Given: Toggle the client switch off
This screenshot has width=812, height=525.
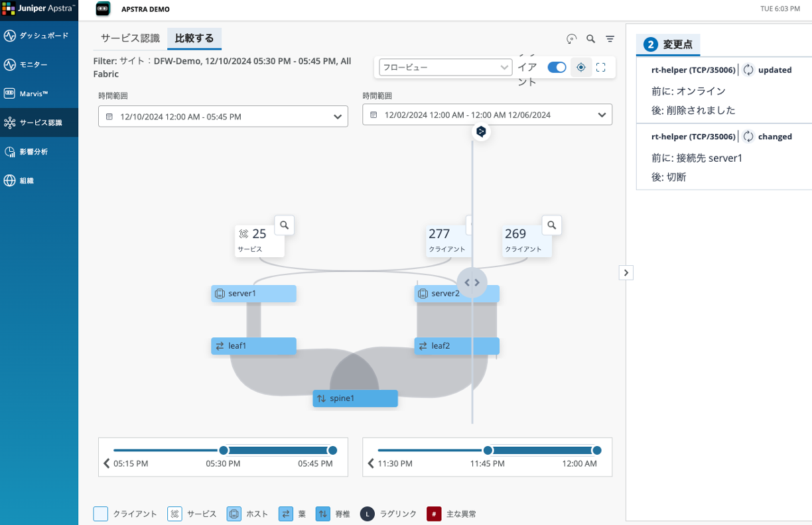Looking at the screenshot, I should 557,68.
